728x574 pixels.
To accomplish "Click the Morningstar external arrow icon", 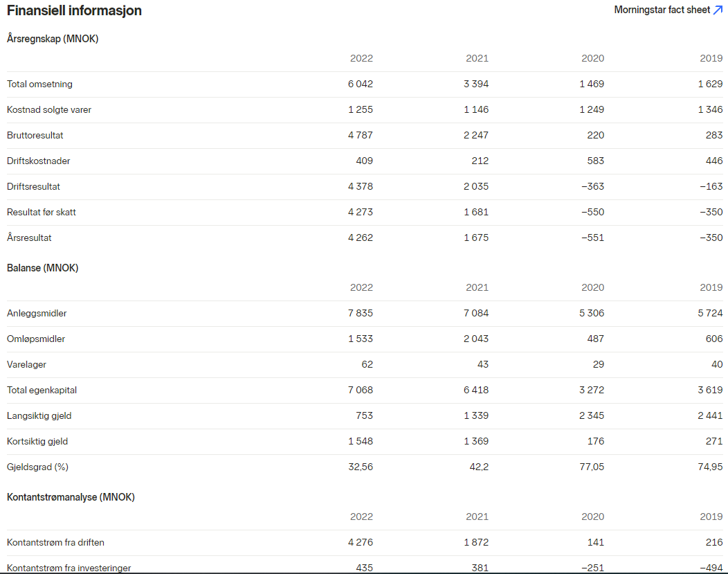I will tap(718, 10).
